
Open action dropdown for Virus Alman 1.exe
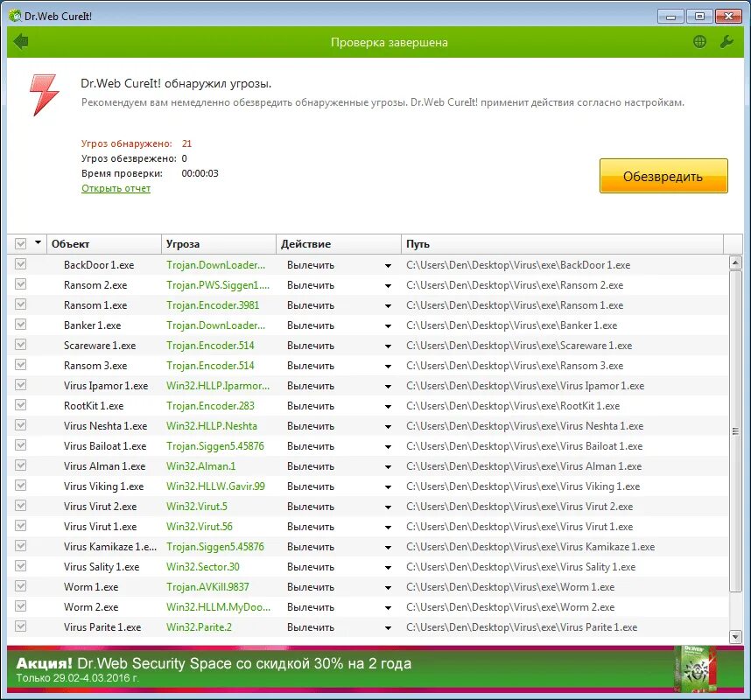[388, 467]
